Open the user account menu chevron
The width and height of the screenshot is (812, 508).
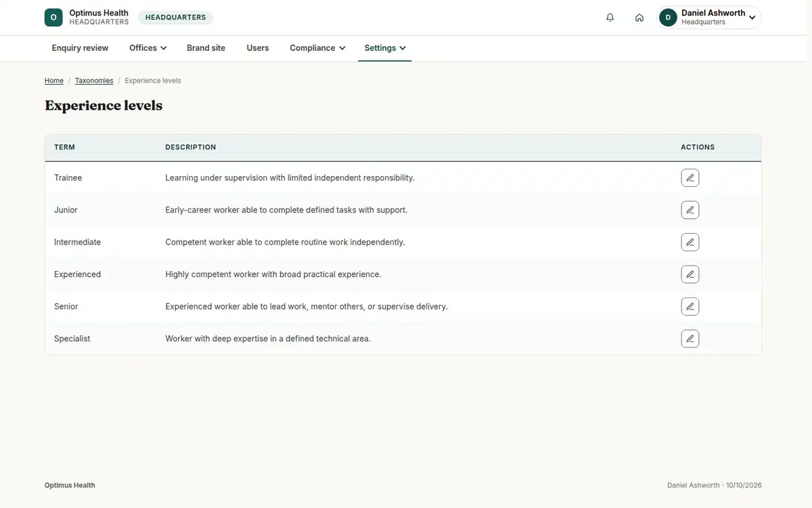(752, 18)
